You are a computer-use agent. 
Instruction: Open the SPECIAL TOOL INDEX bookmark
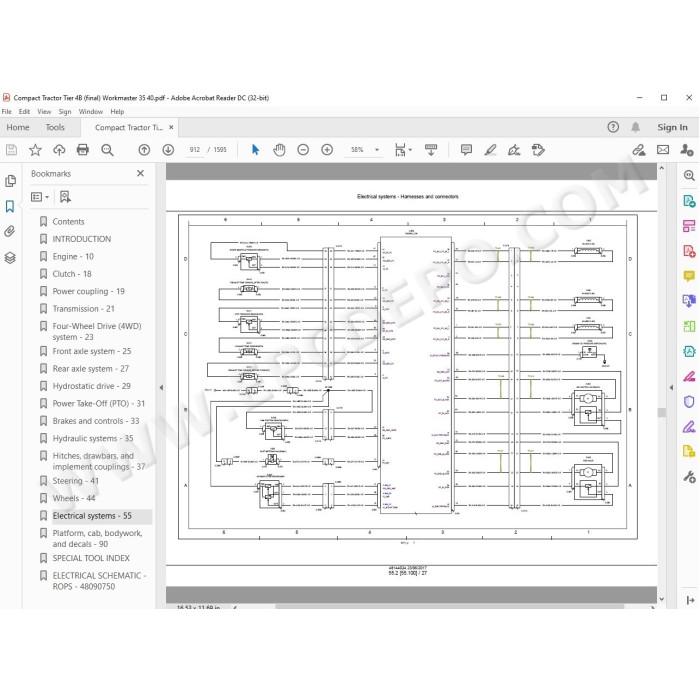(91, 558)
